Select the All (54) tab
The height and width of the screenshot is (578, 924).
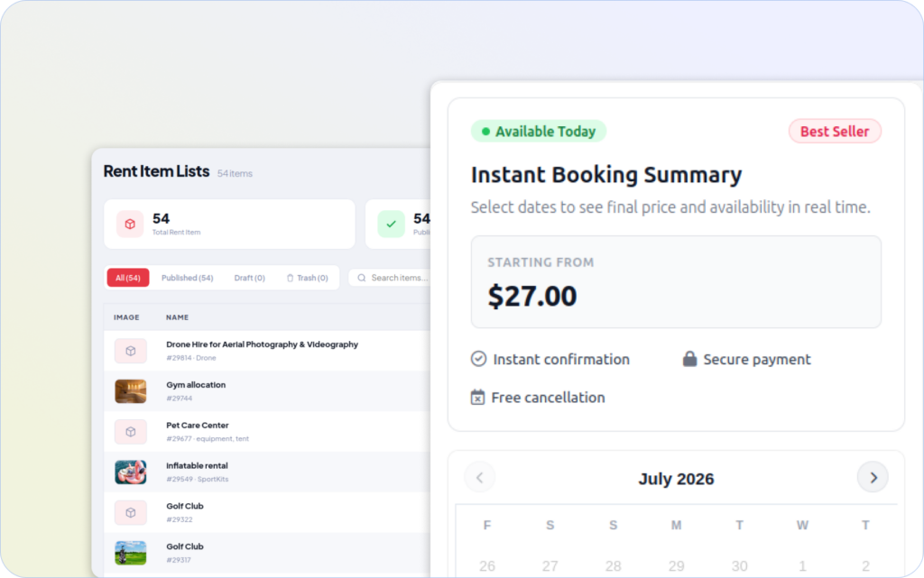pyautogui.click(x=128, y=278)
